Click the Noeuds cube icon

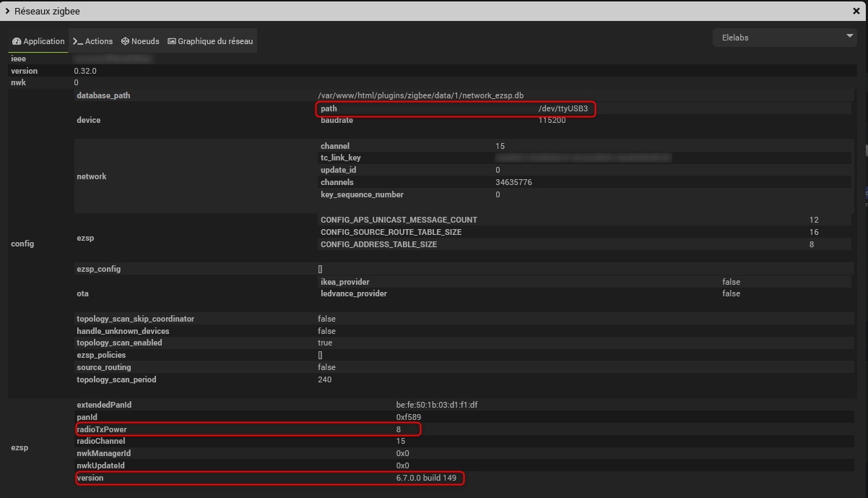point(125,41)
